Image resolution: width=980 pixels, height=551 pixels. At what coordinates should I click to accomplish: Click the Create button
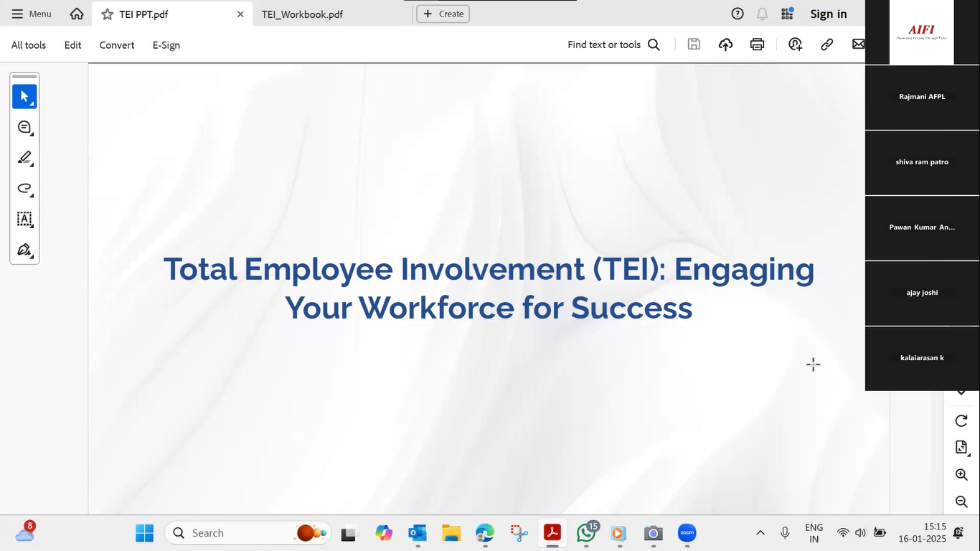(x=443, y=14)
